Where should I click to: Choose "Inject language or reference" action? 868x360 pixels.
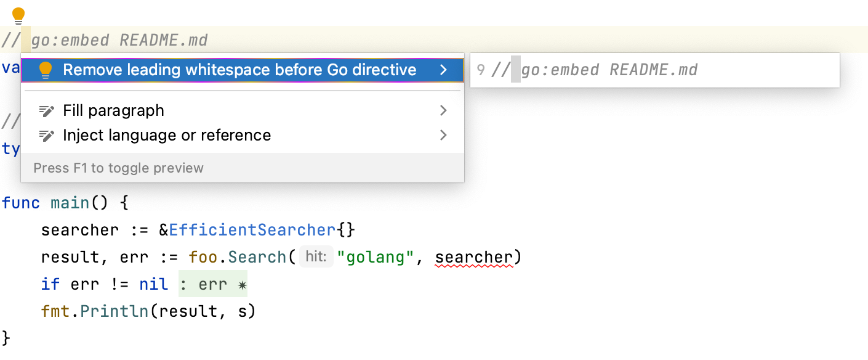167,136
